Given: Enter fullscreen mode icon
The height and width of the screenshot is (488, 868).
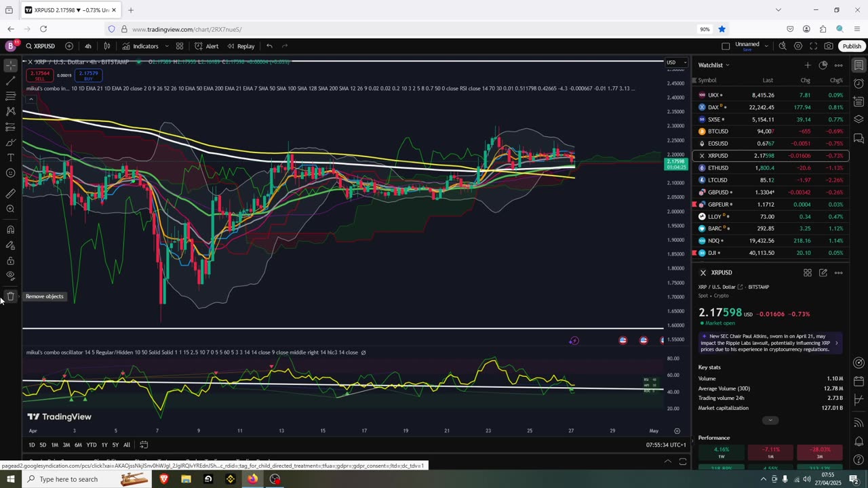Looking at the screenshot, I should click(814, 46).
